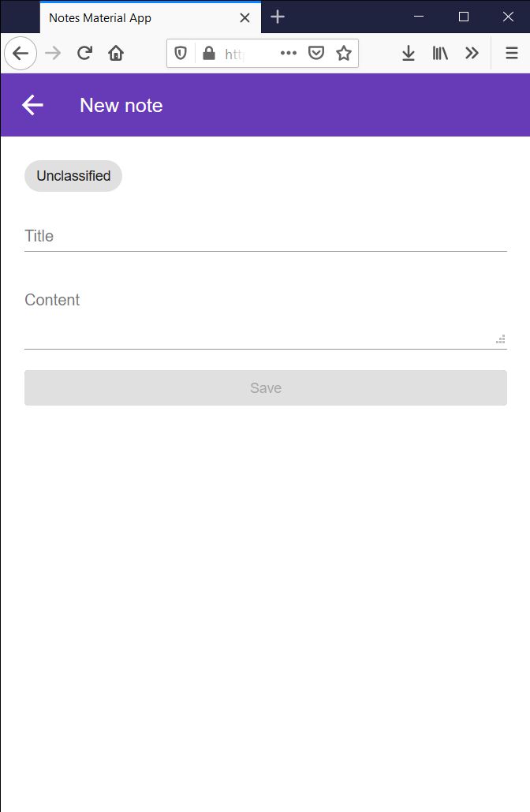The image size is (530, 812).
Task: Close the Notes Material App tab
Action: (245, 17)
